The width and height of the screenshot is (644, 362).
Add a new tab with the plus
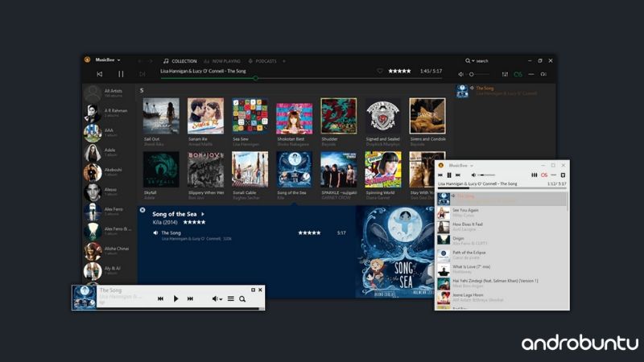click(284, 61)
